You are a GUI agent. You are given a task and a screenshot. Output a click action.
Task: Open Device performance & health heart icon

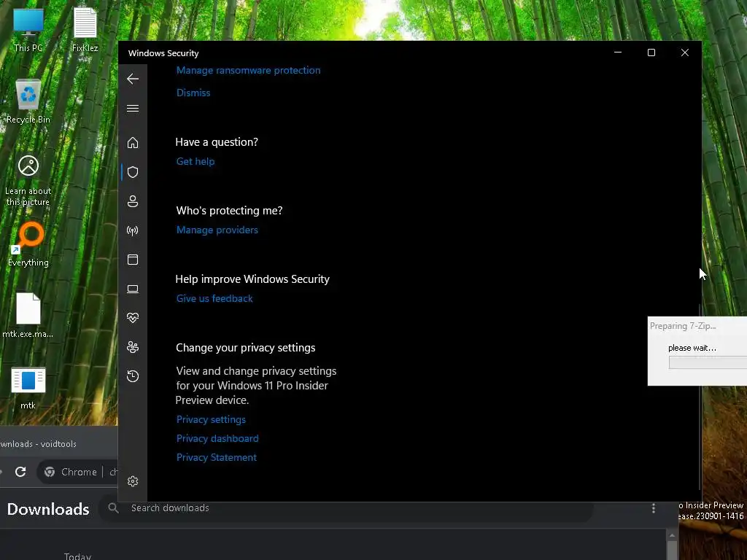pos(133,318)
